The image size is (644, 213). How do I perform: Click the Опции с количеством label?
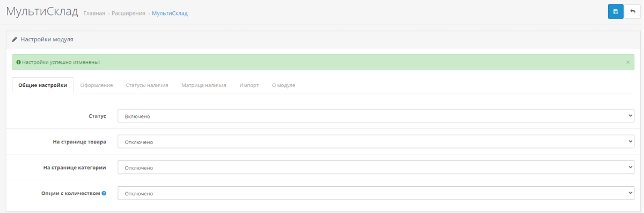click(70, 193)
